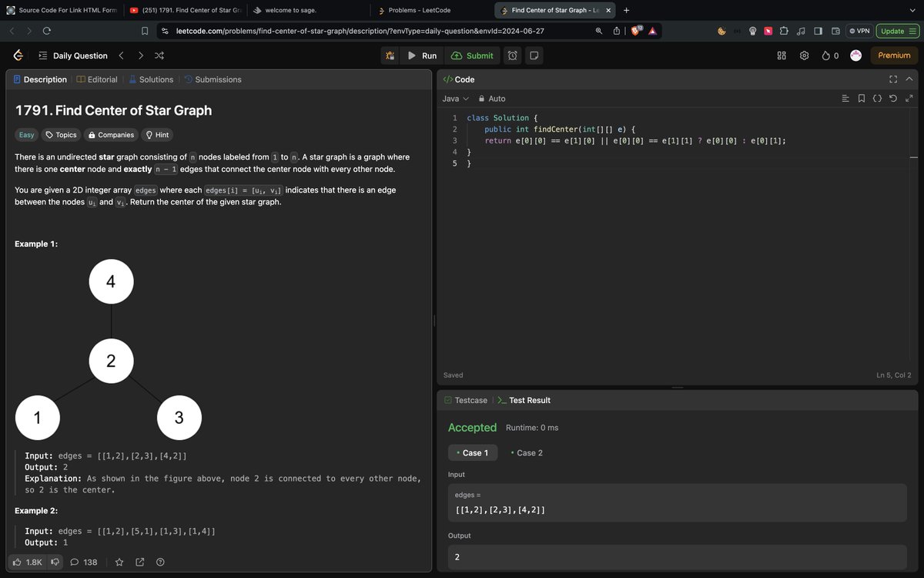Share the problem link icon
This screenshot has width=924, height=578.
coord(140,563)
